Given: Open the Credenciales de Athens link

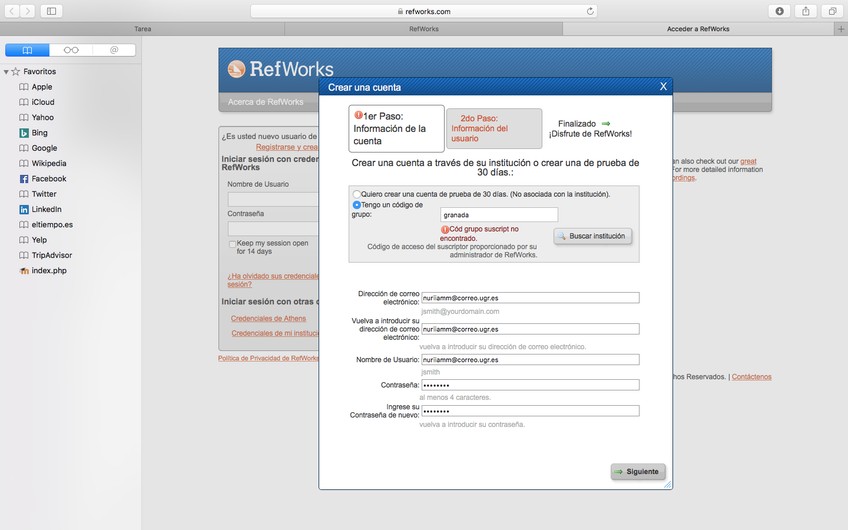Looking at the screenshot, I should 268,318.
